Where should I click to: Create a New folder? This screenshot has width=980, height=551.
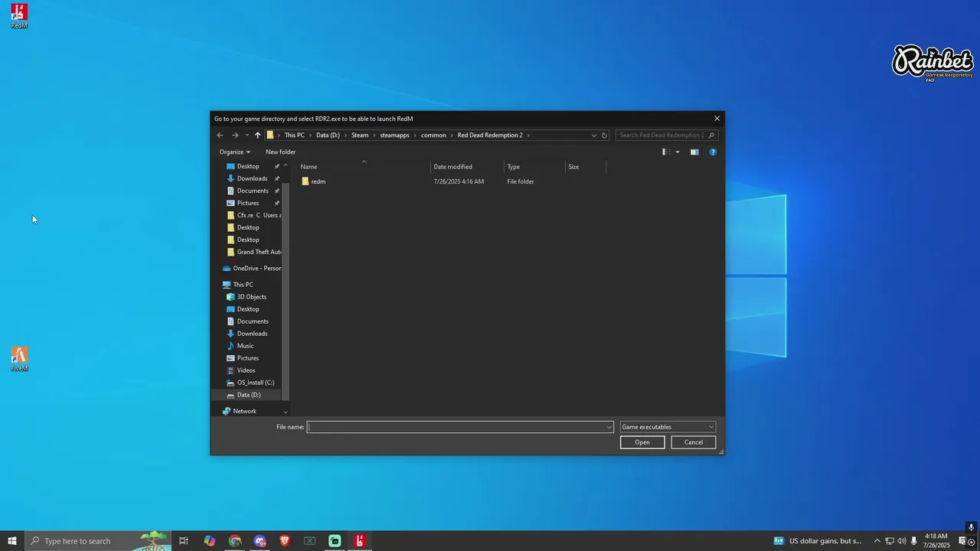tap(280, 152)
